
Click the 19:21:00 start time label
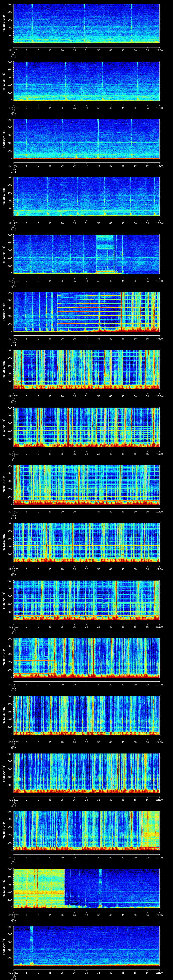(x=13, y=627)
